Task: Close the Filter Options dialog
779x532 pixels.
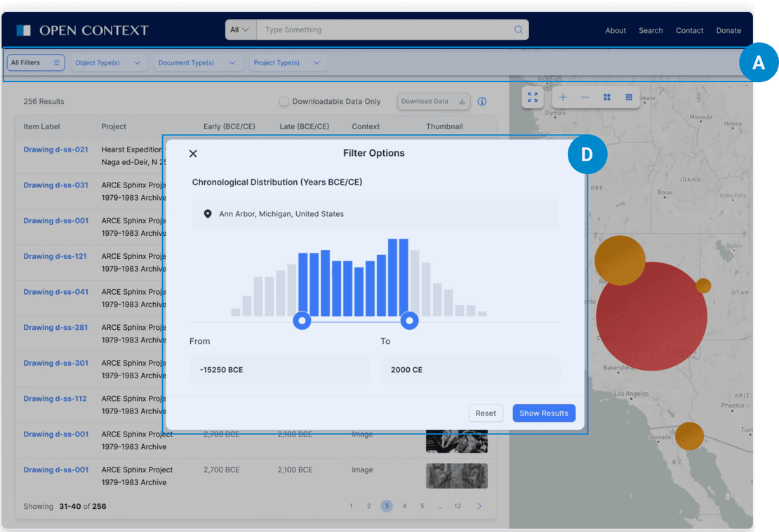Action: pyautogui.click(x=193, y=154)
